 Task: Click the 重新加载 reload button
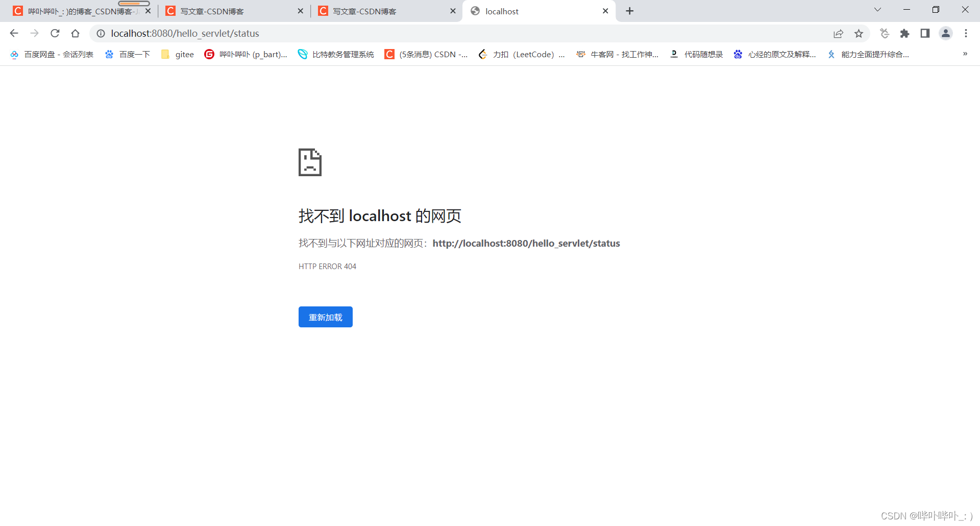click(325, 317)
